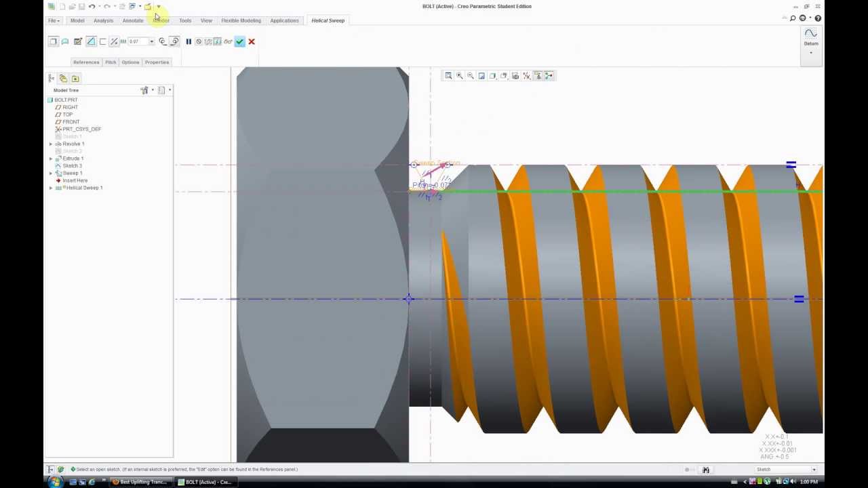Toggle the attached preview mode icon
This screenshot has height=488, width=868.
click(218, 41)
